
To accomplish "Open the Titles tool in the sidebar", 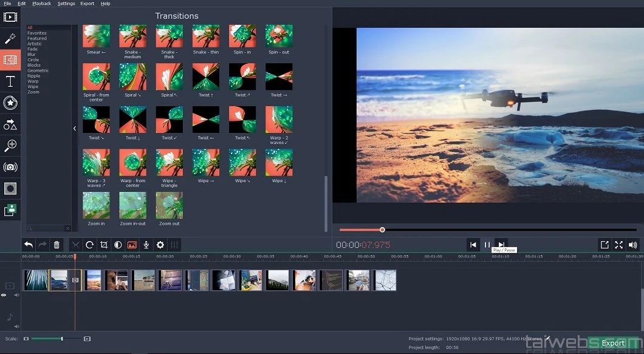I will [10, 82].
